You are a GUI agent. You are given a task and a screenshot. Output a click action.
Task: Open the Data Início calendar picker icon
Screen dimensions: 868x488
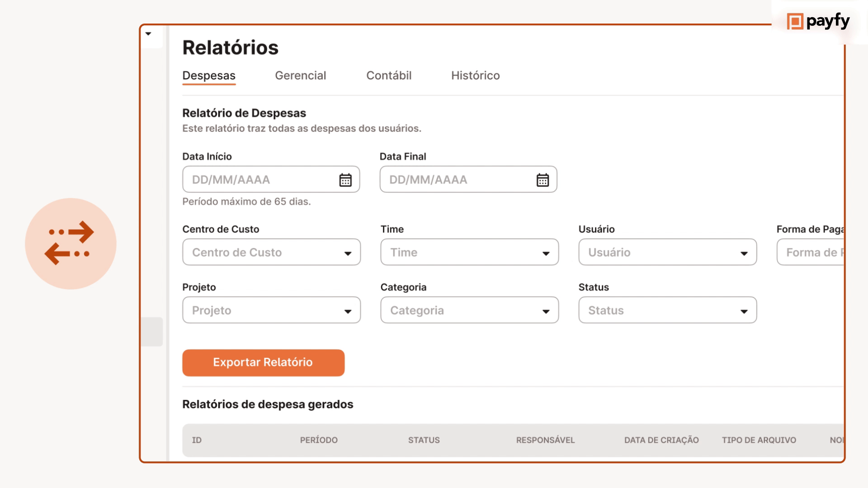pos(345,180)
